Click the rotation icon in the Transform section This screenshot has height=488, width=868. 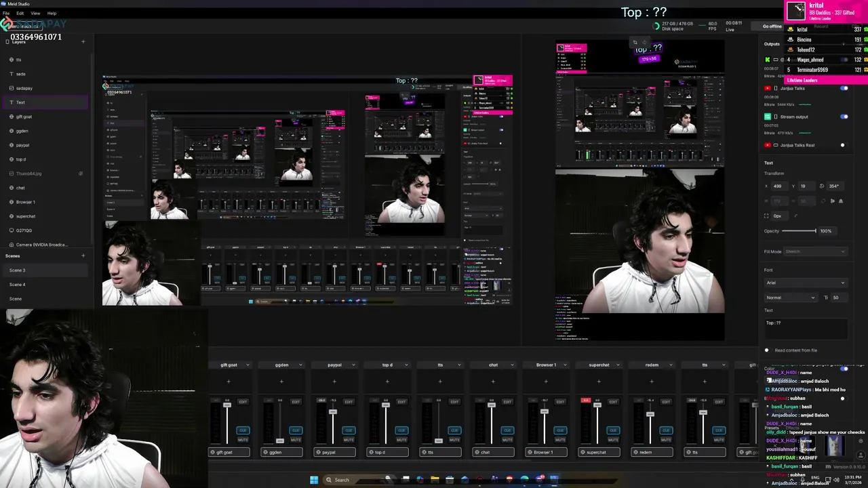tap(821, 186)
